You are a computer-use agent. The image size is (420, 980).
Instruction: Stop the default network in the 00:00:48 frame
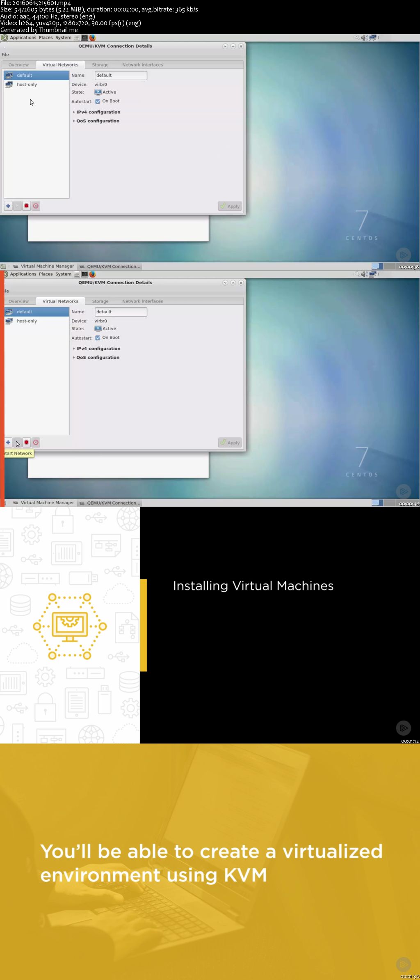[27, 442]
